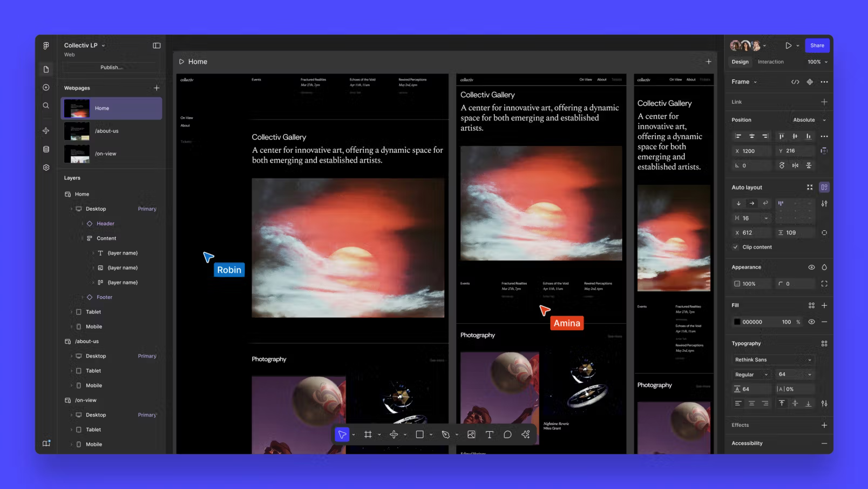Click the Share button

(x=817, y=45)
